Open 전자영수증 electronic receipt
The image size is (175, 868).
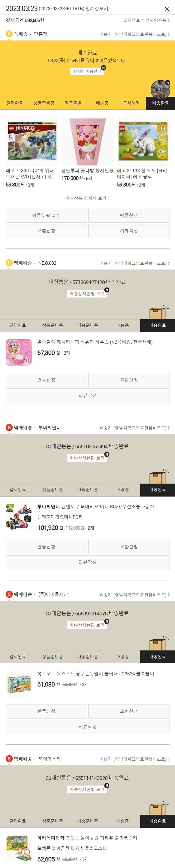[157, 20]
